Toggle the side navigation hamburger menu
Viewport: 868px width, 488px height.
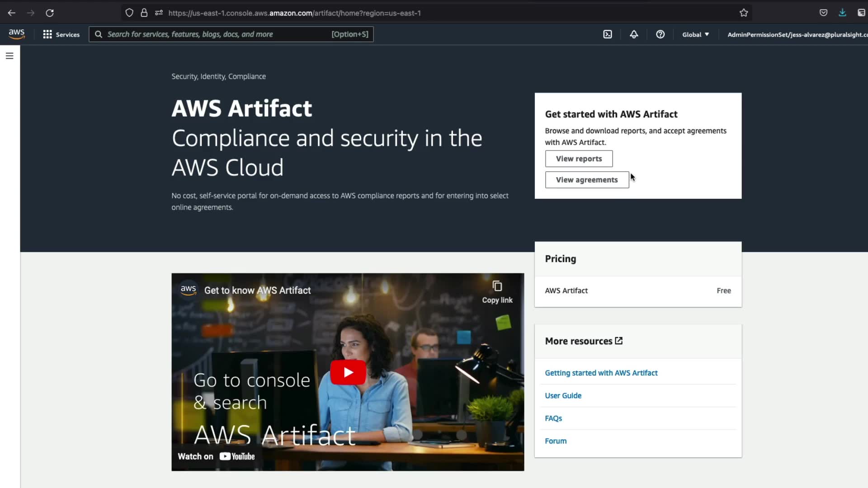(x=9, y=56)
